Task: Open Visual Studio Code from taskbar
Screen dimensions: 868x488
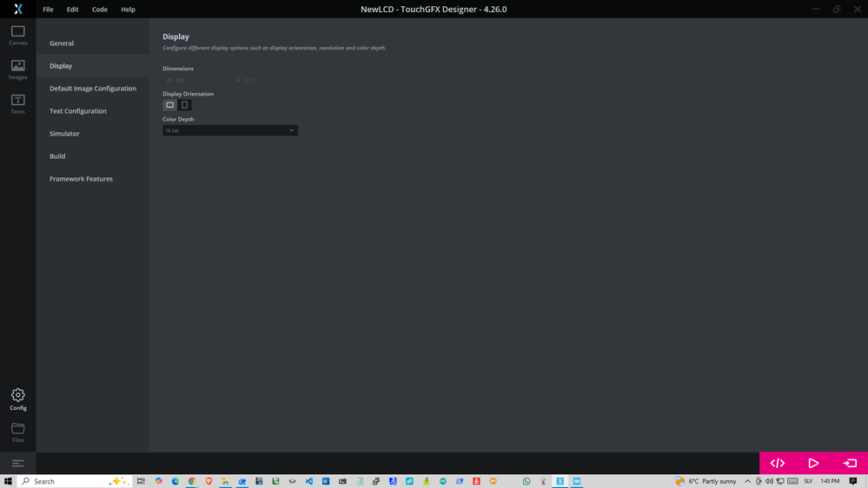Action: [309, 481]
